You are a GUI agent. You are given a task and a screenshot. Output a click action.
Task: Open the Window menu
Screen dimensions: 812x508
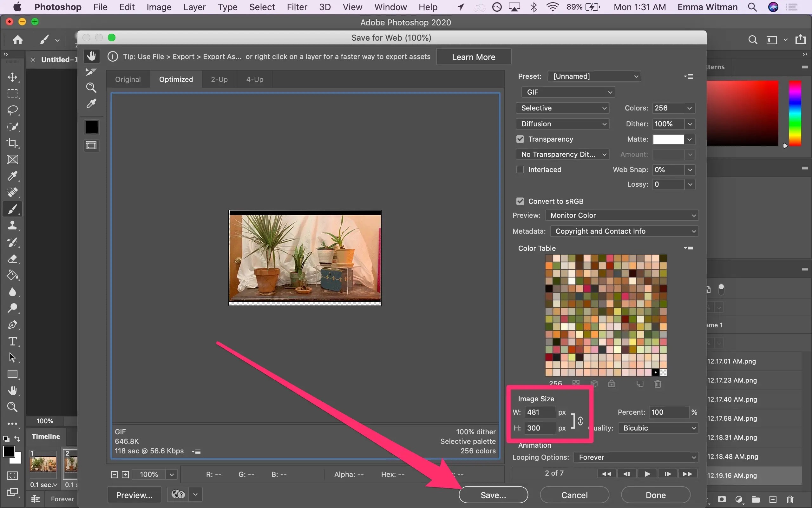point(390,7)
